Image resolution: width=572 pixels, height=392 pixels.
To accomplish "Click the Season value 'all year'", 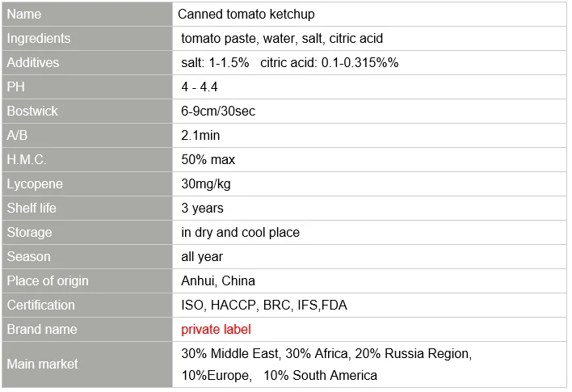I will pyautogui.click(x=202, y=256).
